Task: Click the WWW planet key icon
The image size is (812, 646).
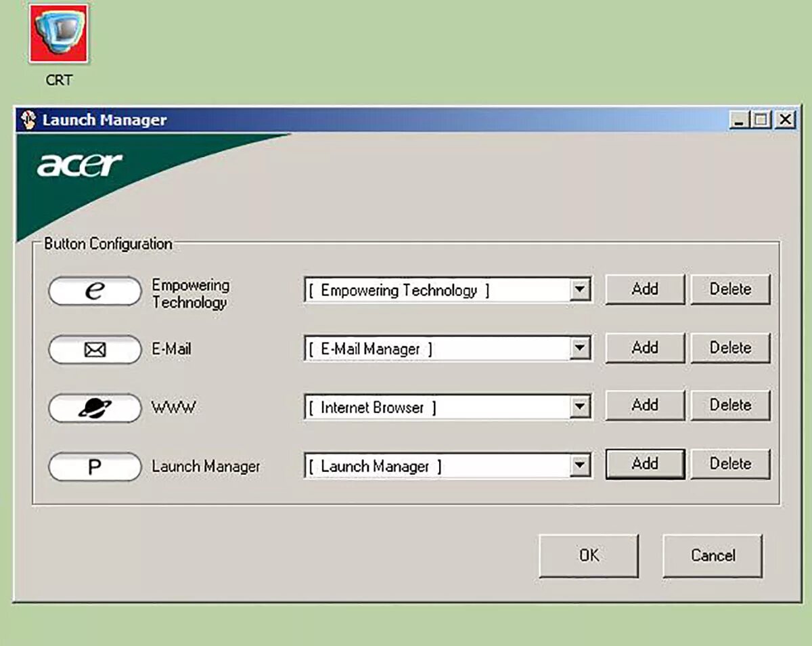Action: (x=95, y=408)
